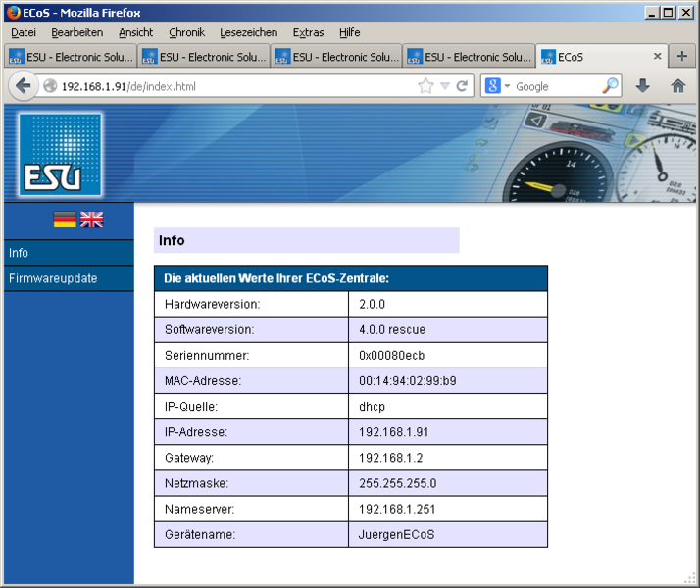Image resolution: width=700 pixels, height=588 pixels.
Task: Bookmark this page with the star icon
Action: click(x=425, y=86)
